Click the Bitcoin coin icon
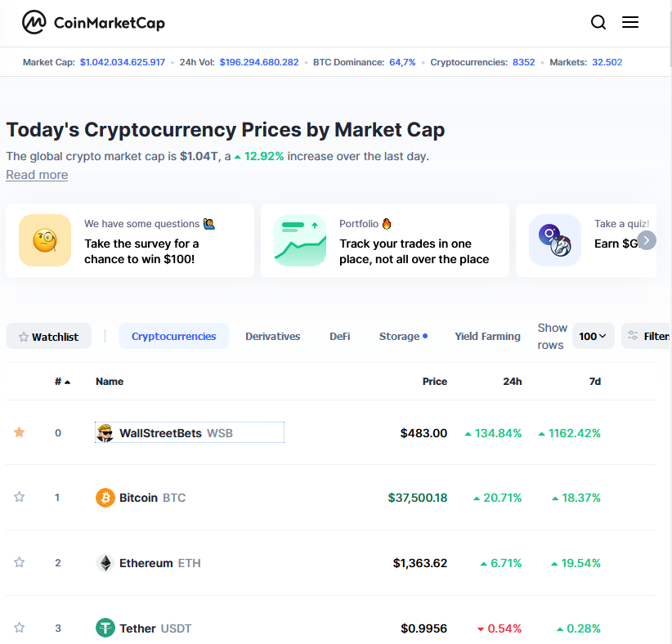 tap(105, 497)
